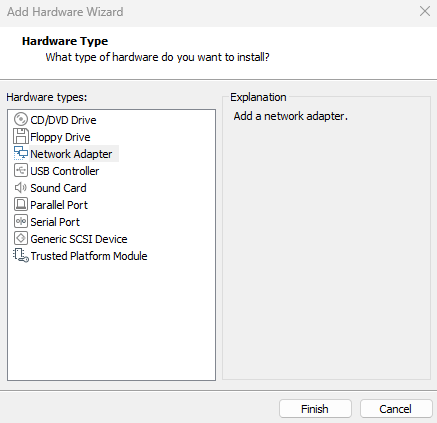Pick Serial Port from hardware types

[x=55, y=222]
